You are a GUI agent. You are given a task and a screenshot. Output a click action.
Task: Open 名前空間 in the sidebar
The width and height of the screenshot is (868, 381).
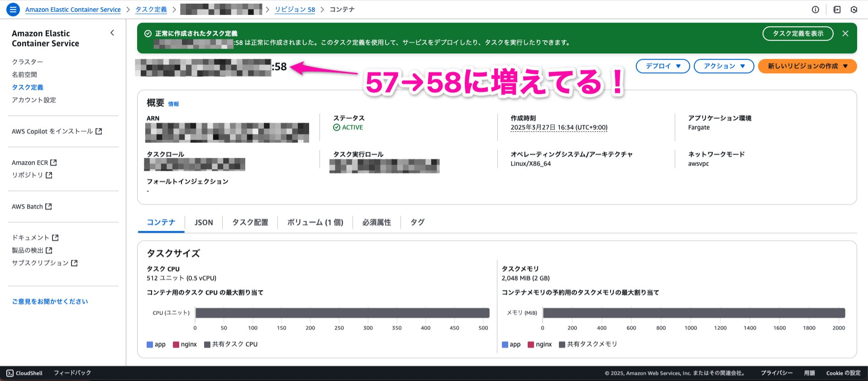point(24,74)
